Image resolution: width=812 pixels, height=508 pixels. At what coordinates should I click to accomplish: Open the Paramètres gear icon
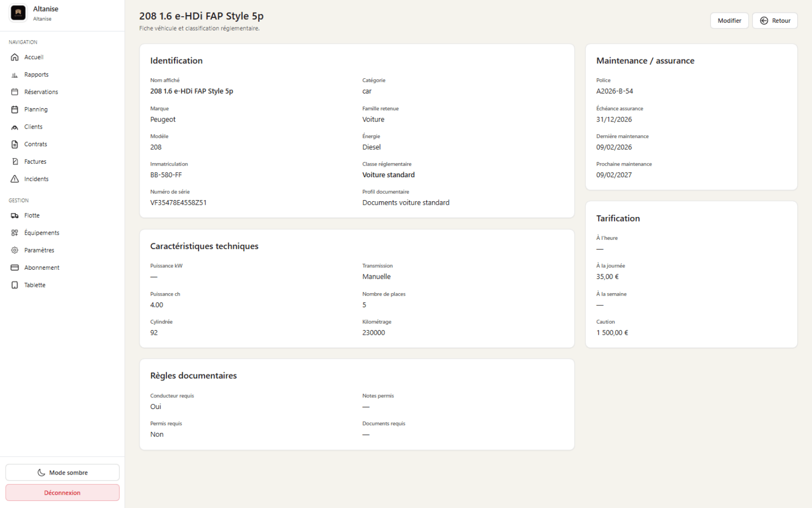(x=15, y=250)
